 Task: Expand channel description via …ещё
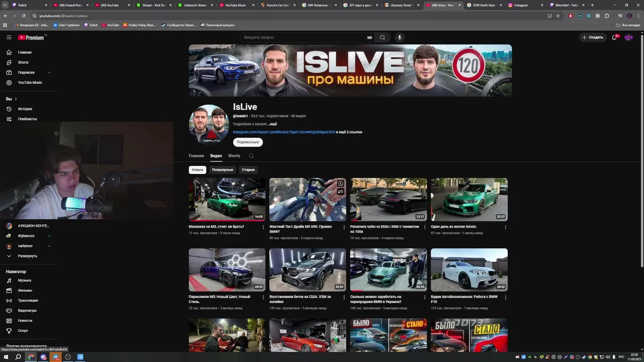(272, 124)
